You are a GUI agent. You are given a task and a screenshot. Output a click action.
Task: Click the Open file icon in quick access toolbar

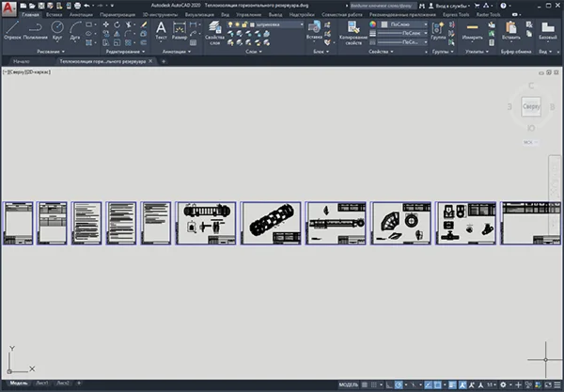pyautogui.click(x=32, y=6)
